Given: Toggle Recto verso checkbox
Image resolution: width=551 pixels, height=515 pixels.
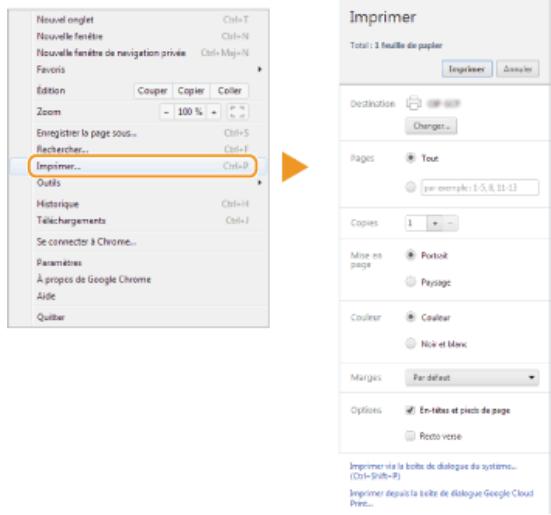Looking at the screenshot, I should 410,436.
